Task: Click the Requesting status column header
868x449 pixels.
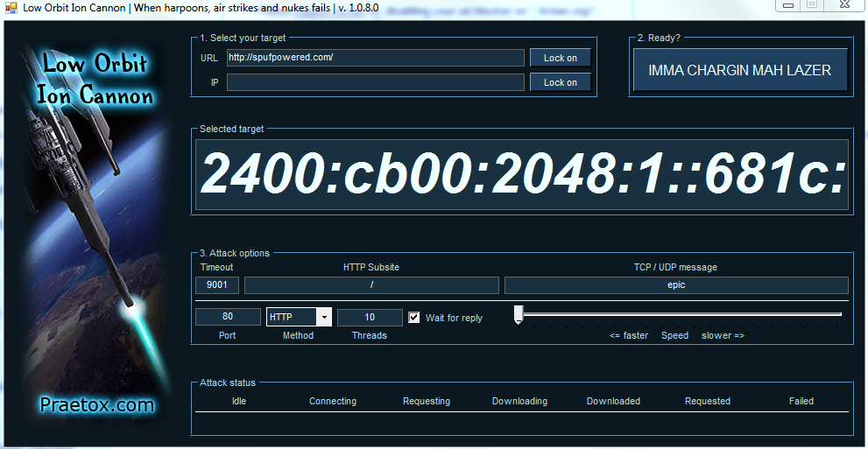Action: pos(427,401)
